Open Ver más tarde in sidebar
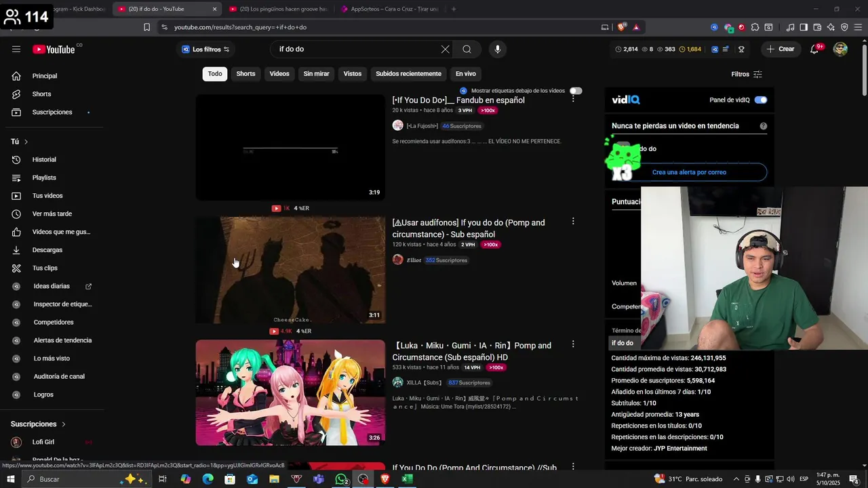The image size is (868, 488). [x=52, y=213]
